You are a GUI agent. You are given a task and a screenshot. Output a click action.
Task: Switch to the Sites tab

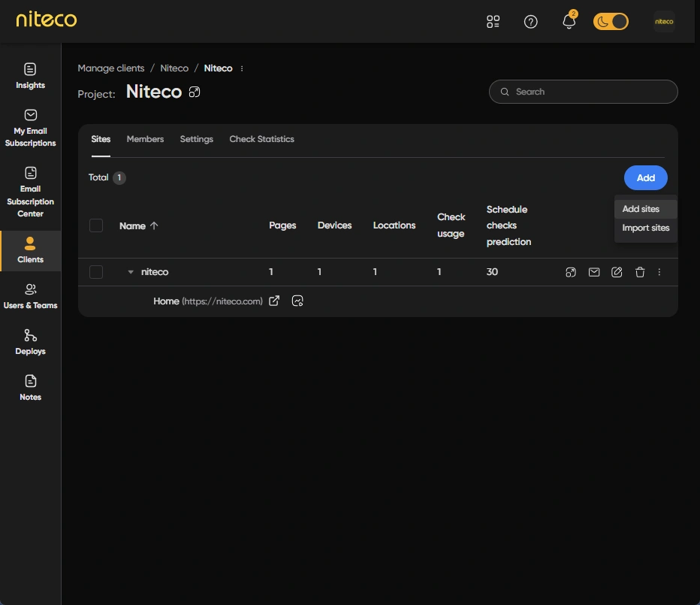101,139
